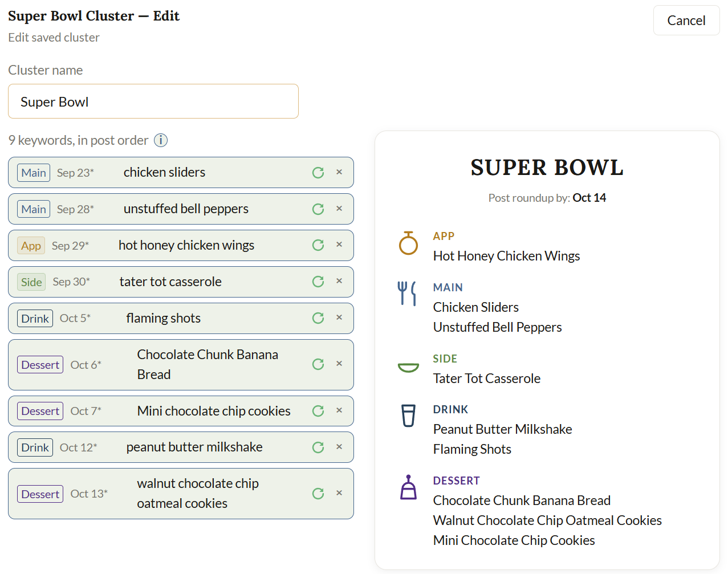Refresh Mini chocolate chip cookies keyword
Viewport: 728px width, 574px height.
pos(318,411)
